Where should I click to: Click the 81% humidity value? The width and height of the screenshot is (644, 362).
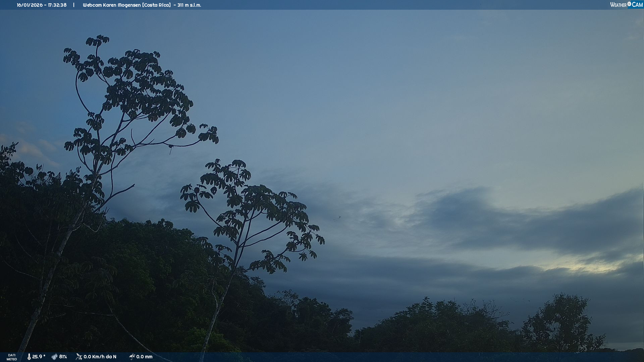pos(63,357)
